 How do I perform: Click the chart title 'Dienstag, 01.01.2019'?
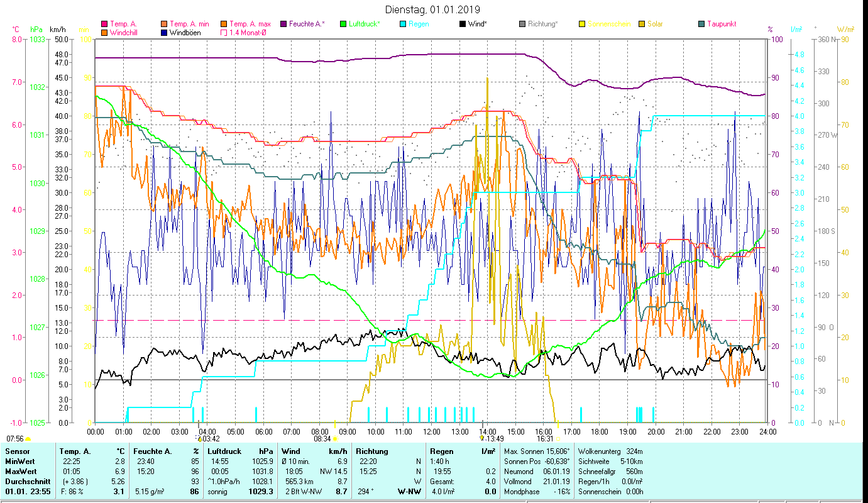(434, 9)
